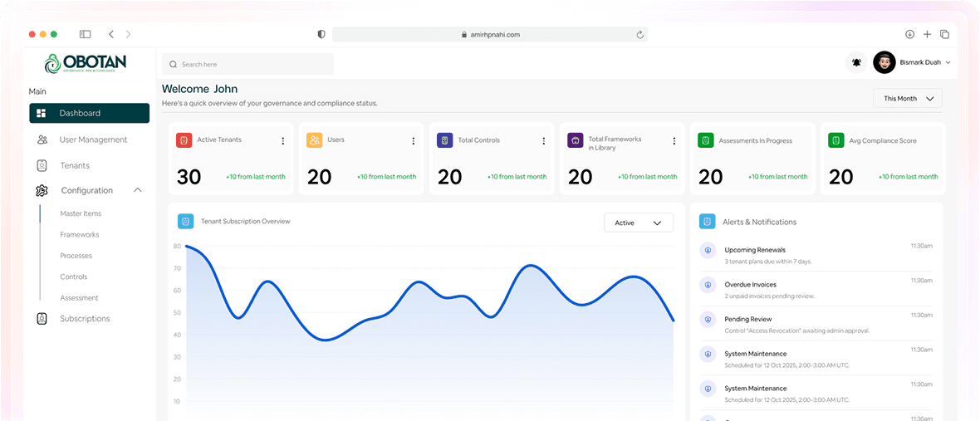Open the This Month period dropdown
The height and width of the screenshot is (421, 980).
point(908,98)
